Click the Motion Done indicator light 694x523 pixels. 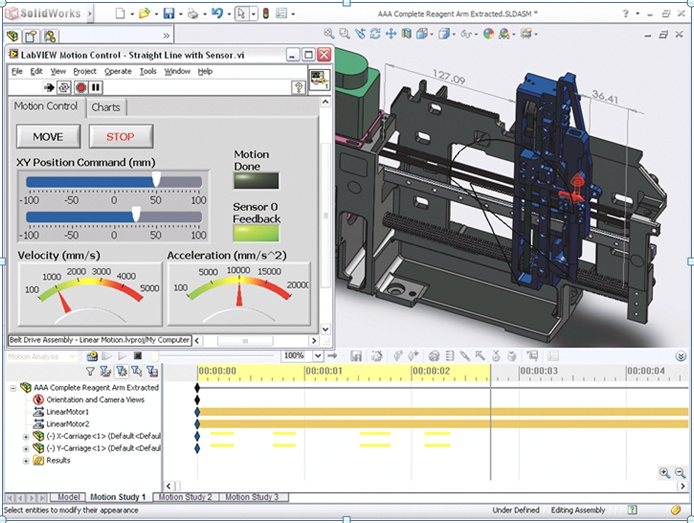click(x=256, y=181)
